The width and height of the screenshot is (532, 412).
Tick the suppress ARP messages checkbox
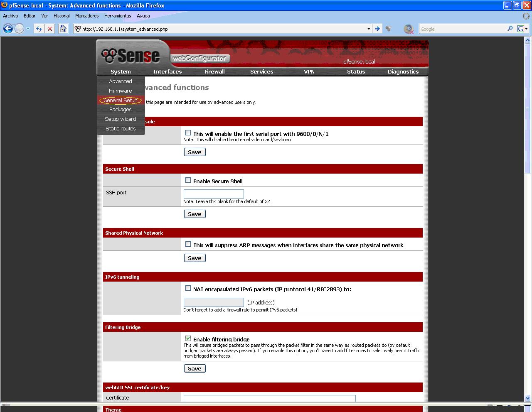(x=188, y=244)
